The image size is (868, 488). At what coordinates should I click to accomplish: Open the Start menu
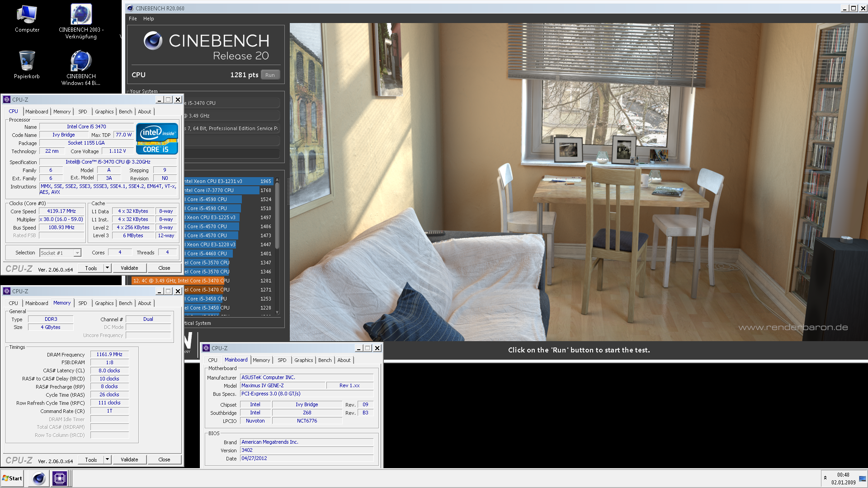pyautogui.click(x=12, y=478)
